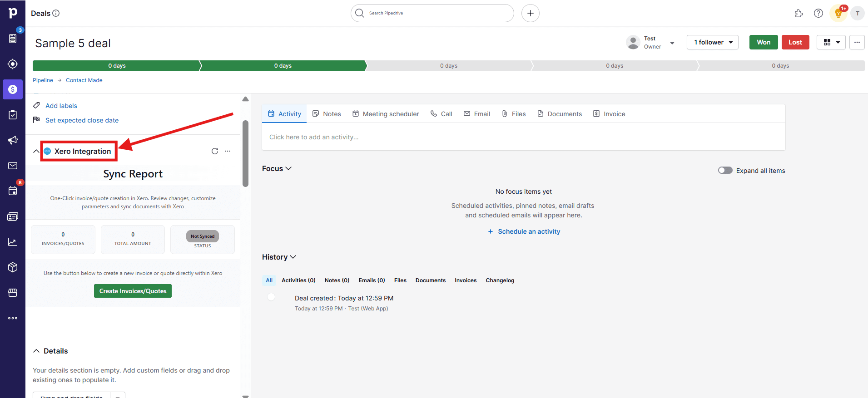Image resolution: width=868 pixels, height=398 pixels.
Task: Open the Deals dollar icon in sidebar
Action: click(x=13, y=89)
